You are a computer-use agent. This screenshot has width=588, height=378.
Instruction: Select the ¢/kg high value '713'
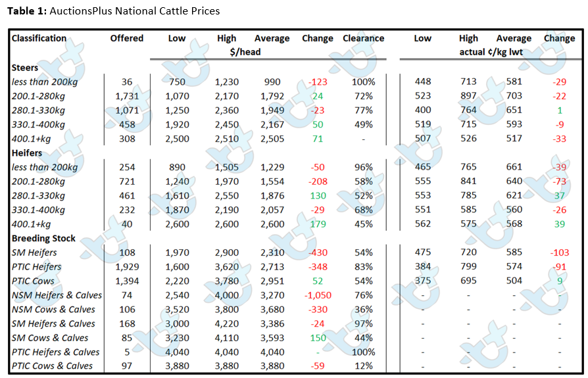click(x=468, y=82)
